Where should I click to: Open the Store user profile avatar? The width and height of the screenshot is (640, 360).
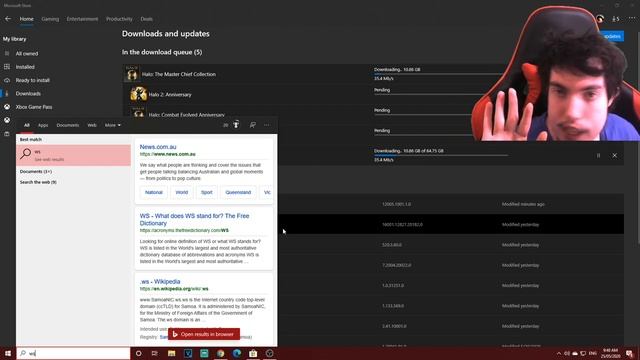(600, 19)
